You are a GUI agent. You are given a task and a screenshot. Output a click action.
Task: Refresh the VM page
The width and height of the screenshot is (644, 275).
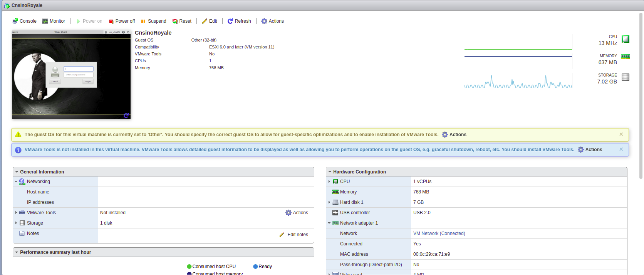coord(239,21)
